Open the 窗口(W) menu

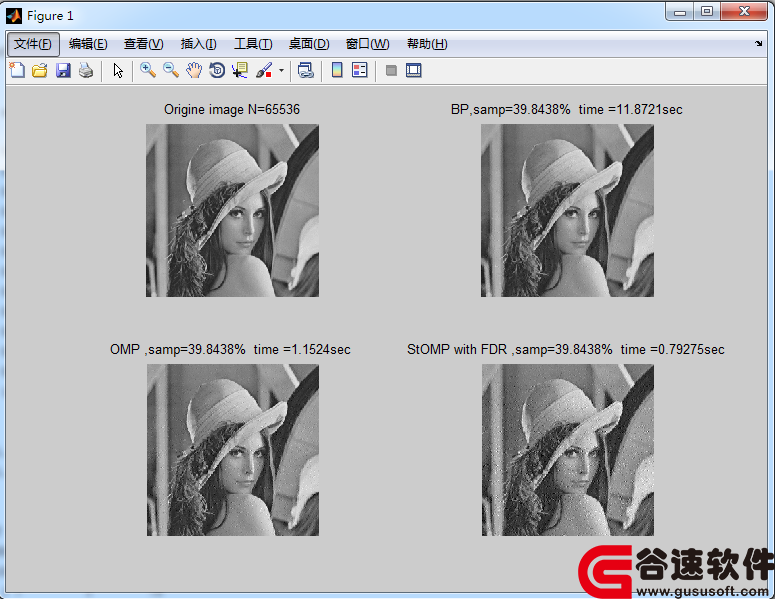click(x=367, y=44)
